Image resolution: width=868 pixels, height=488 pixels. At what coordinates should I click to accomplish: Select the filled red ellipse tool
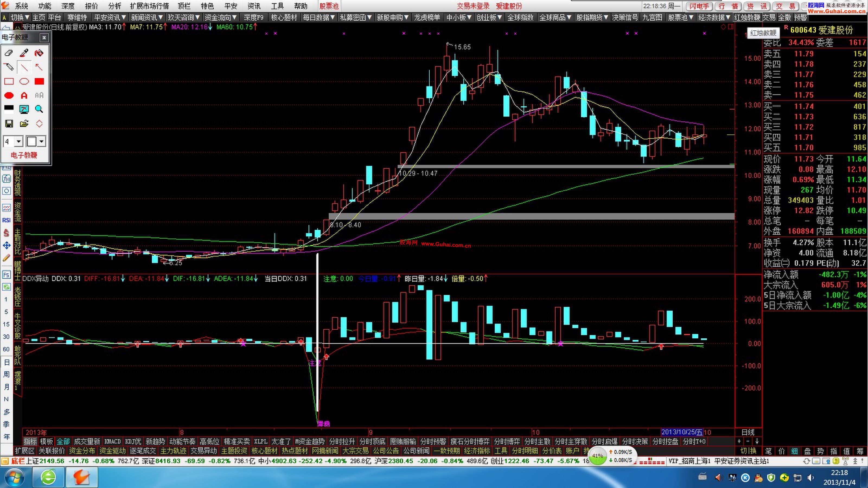pos(9,95)
